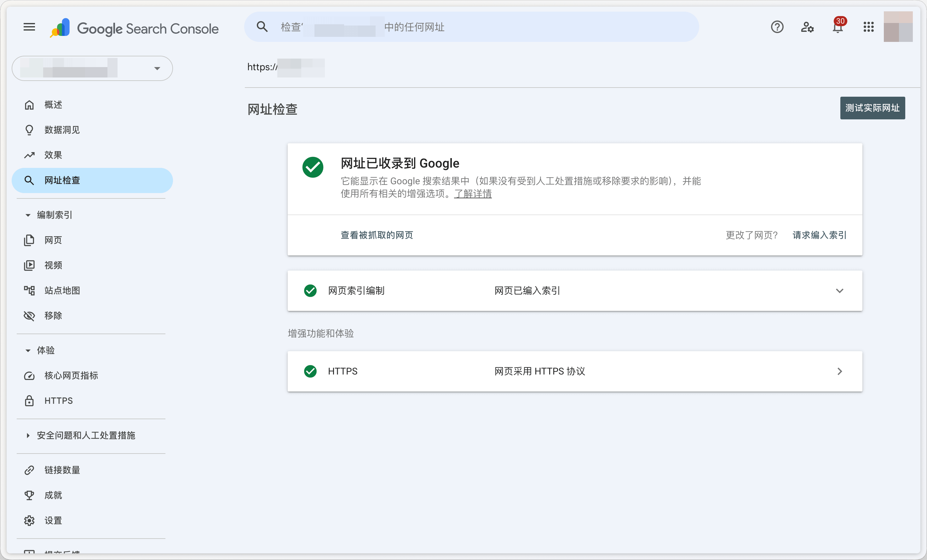Open the 了解详情 link
This screenshot has height=560, width=927.
tap(473, 194)
